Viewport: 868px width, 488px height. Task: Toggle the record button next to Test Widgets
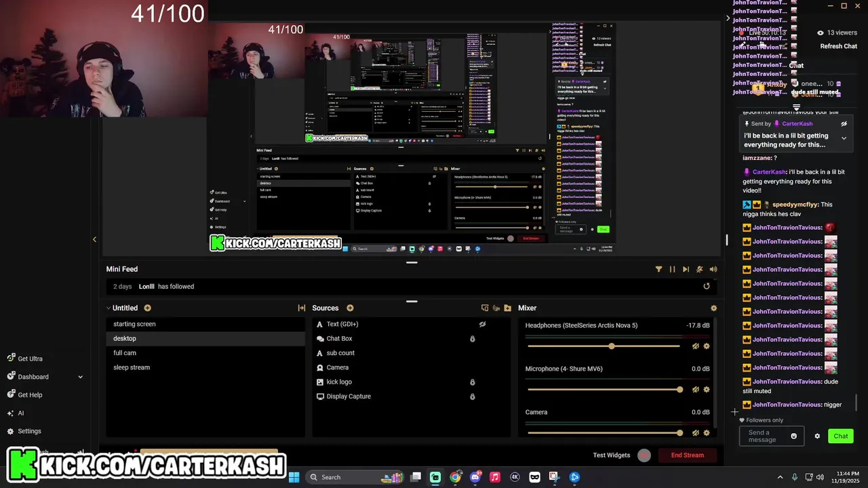tap(644, 455)
